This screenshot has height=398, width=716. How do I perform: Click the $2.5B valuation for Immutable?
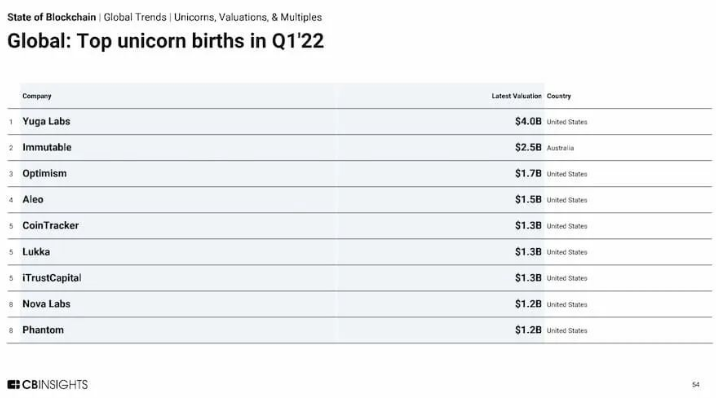pyautogui.click(x=528, y=147)
